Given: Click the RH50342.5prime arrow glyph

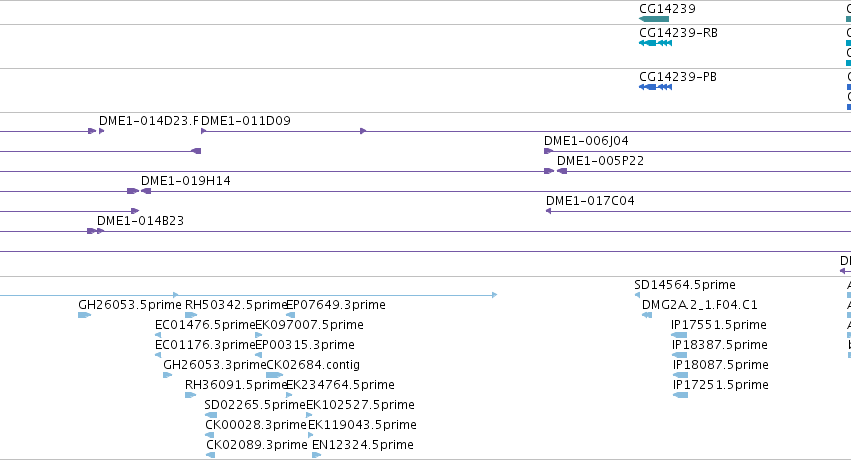Looking at the screenshot, I should 191,315.
